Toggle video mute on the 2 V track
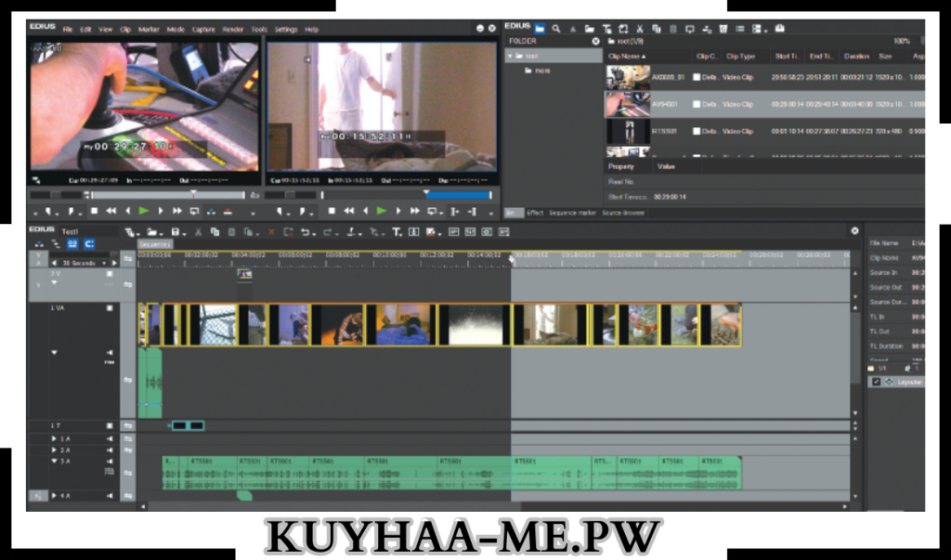951x560 pixels. 110,274
